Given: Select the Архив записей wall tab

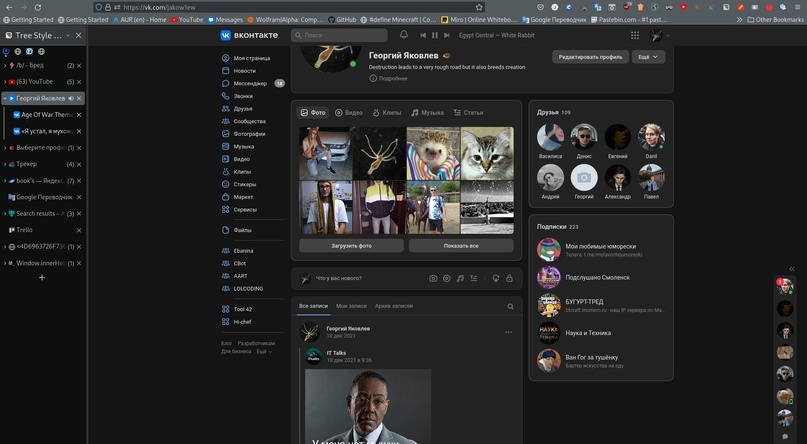Looking at the screenshot, I should click(394, 305).
